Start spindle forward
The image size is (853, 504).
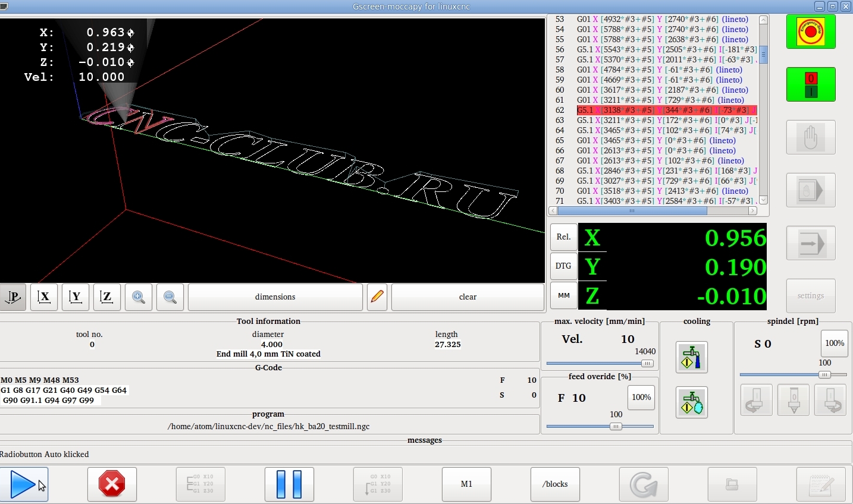click(830, 399)
